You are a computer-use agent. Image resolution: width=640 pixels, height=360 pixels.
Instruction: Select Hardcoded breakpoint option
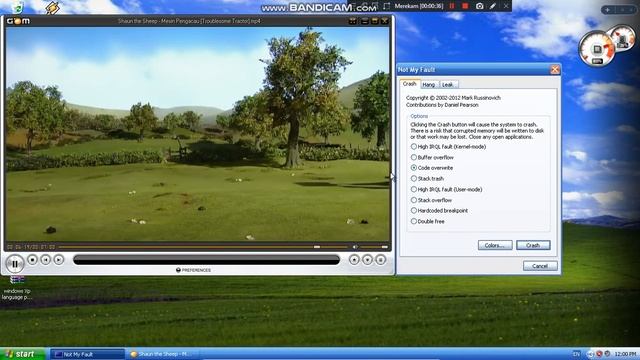439,211
